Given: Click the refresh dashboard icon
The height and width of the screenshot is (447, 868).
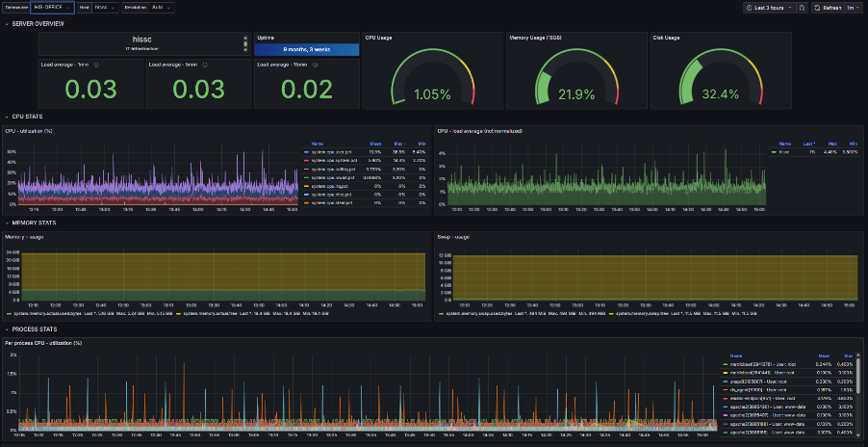Looking at the screenshot, I should click(x=818, y=8).
